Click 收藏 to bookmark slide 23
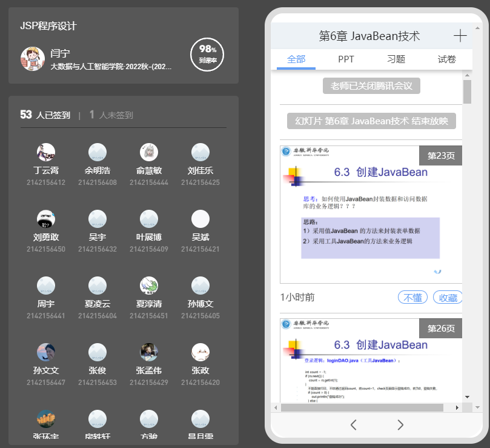Viewport: 490px width, 448px height. [x=448, y=298]
